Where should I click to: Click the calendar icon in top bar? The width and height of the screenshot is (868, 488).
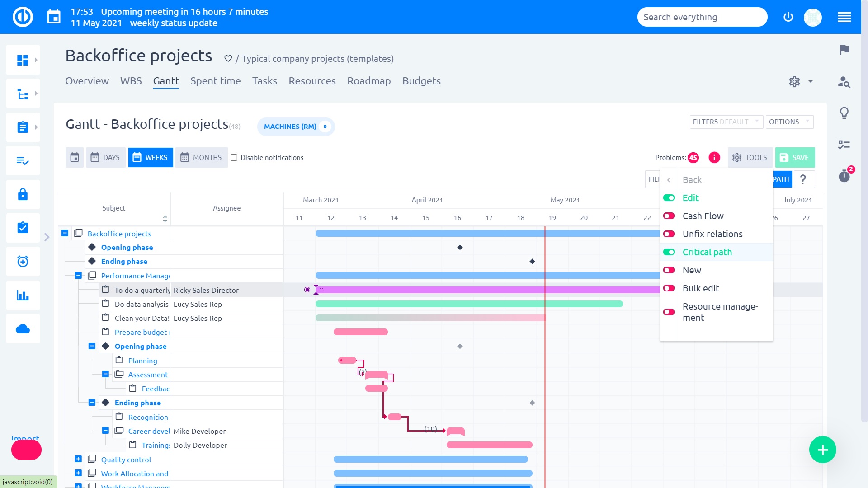point(54,17)
